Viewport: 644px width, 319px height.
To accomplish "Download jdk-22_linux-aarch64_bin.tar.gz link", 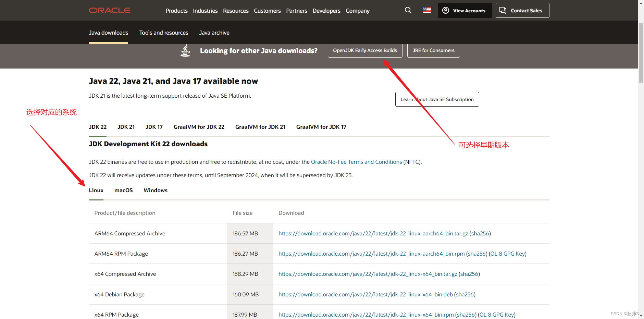I will [x=373, y=233].
